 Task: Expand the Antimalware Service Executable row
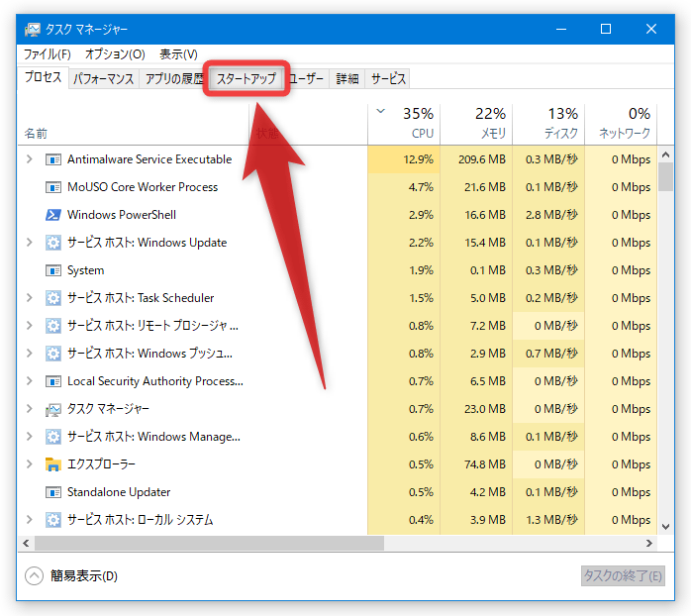[29, 158]
